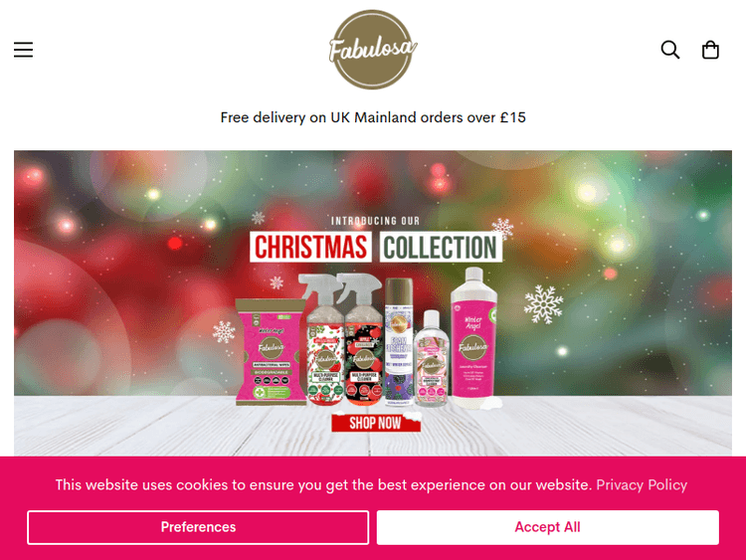Select the white candy-pattern spray bottle
746x560 pixels.
[325, 340]
